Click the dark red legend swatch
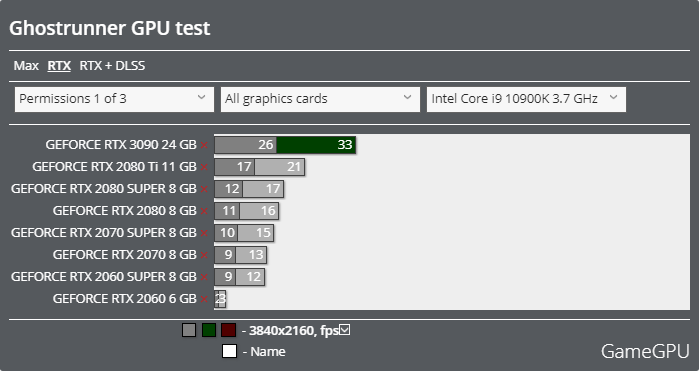The width and height of the screenshot is (699, 371). [x=229, y=330]
